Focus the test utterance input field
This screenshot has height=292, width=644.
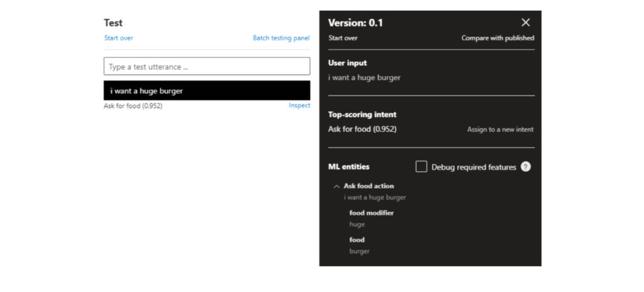[x=206, y=67]
